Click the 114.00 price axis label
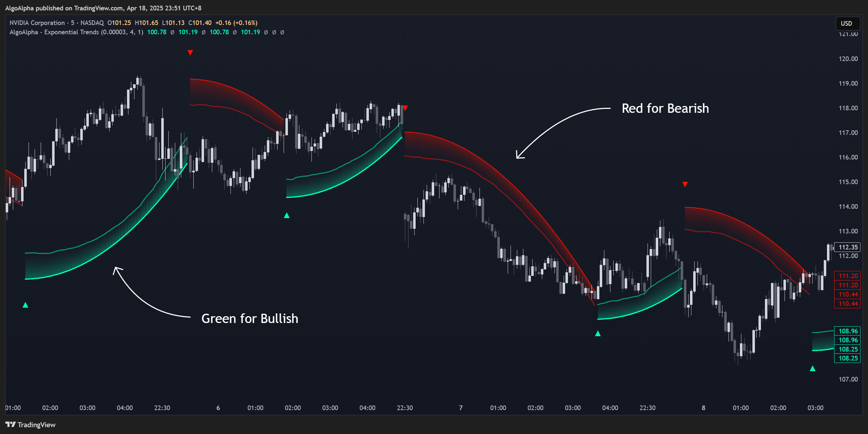This screenshot has width=868, height=434. (x=848, y=207)
